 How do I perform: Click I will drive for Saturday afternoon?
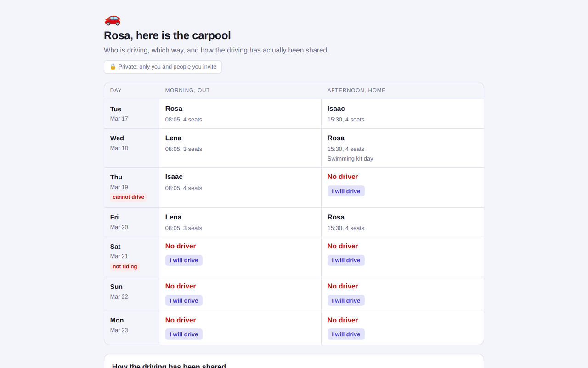346,260
